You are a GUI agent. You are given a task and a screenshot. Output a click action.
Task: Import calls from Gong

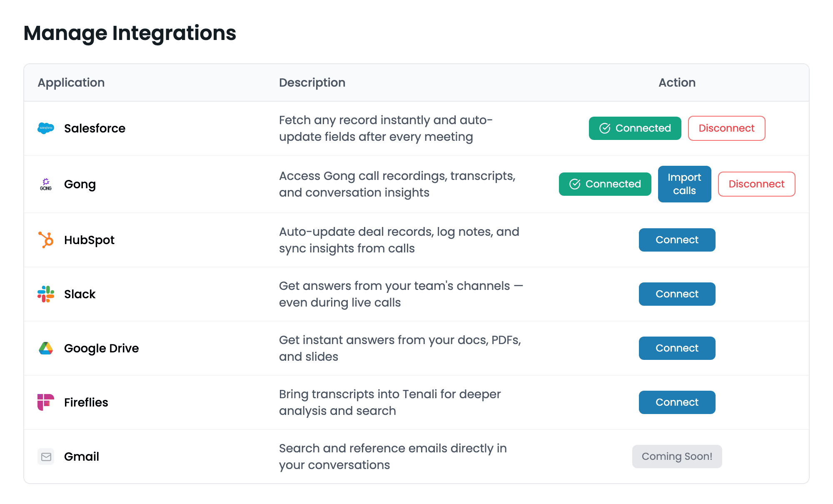[685, 184]
